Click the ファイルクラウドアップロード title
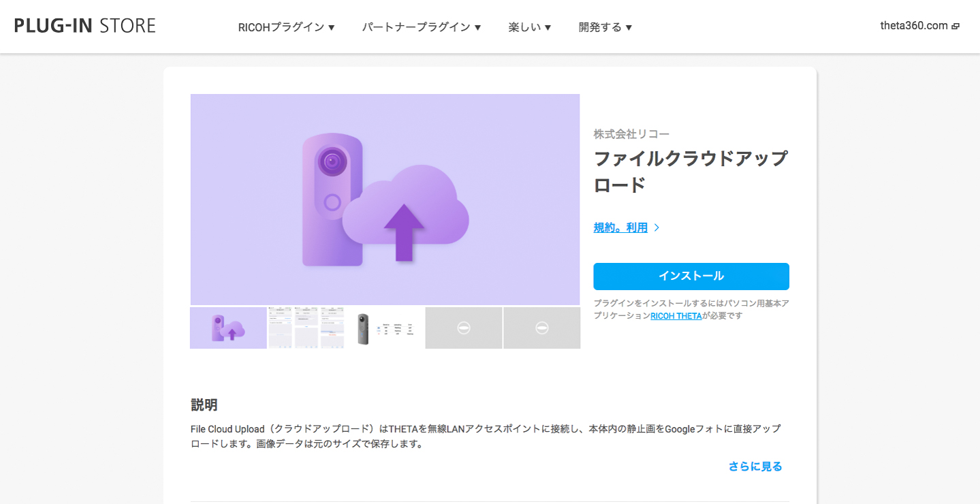 click(691, 171)
